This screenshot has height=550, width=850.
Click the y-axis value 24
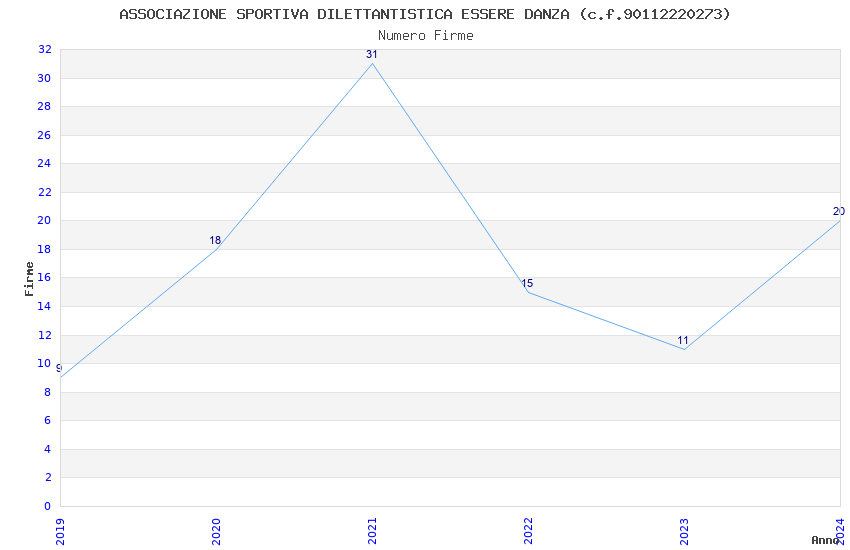44,163
